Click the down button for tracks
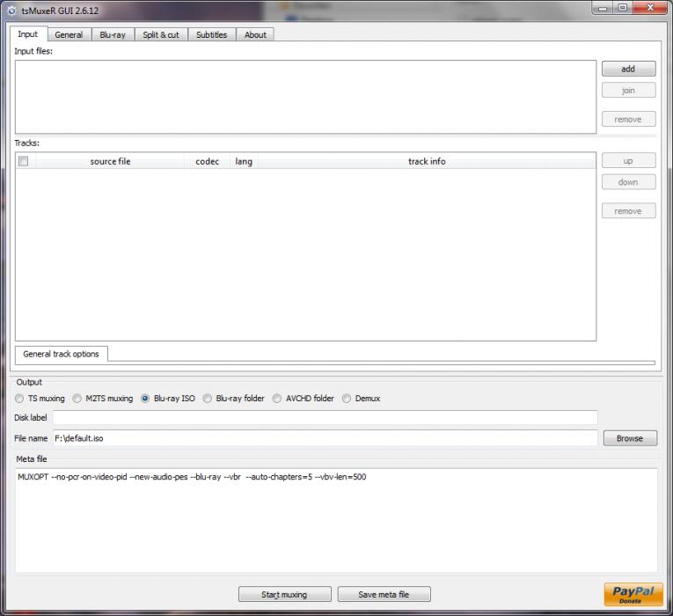The image size is (673, 616). [x=628, y=182]
